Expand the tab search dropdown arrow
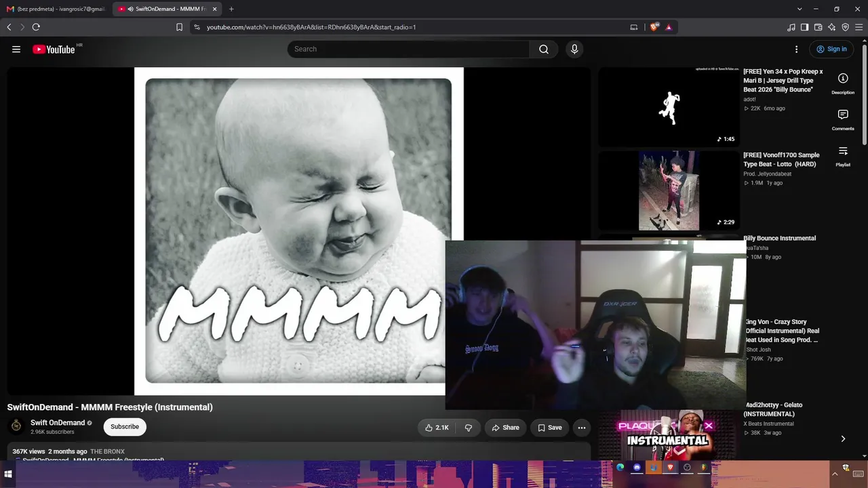Image resolution: width=868 pixels, height=488 pixels. pyautogui.click(x=800, y=9)
